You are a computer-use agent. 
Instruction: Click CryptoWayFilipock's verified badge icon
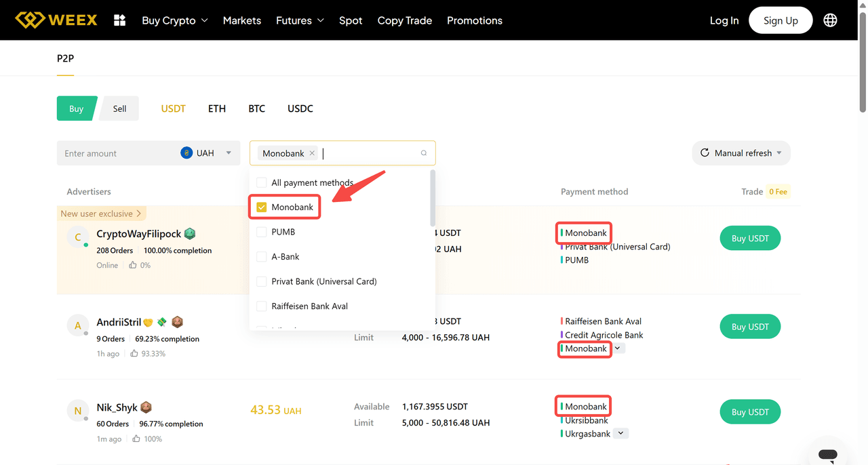pyautogui.click(x=190, y=234)
